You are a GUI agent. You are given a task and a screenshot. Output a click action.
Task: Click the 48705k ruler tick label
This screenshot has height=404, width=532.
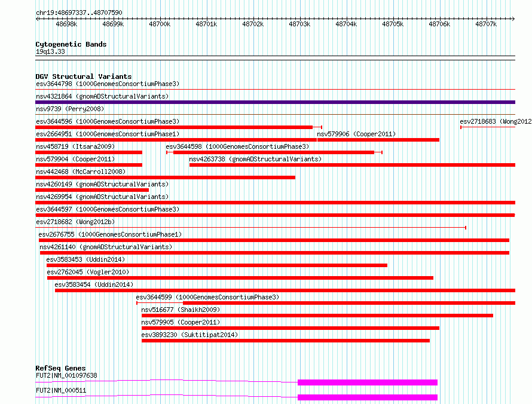[393, 24]
